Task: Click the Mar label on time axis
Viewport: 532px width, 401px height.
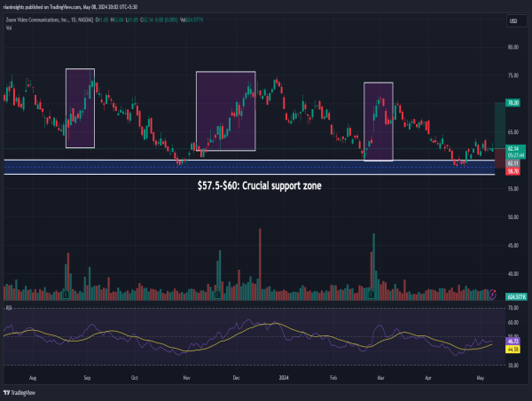Action: 380,378
